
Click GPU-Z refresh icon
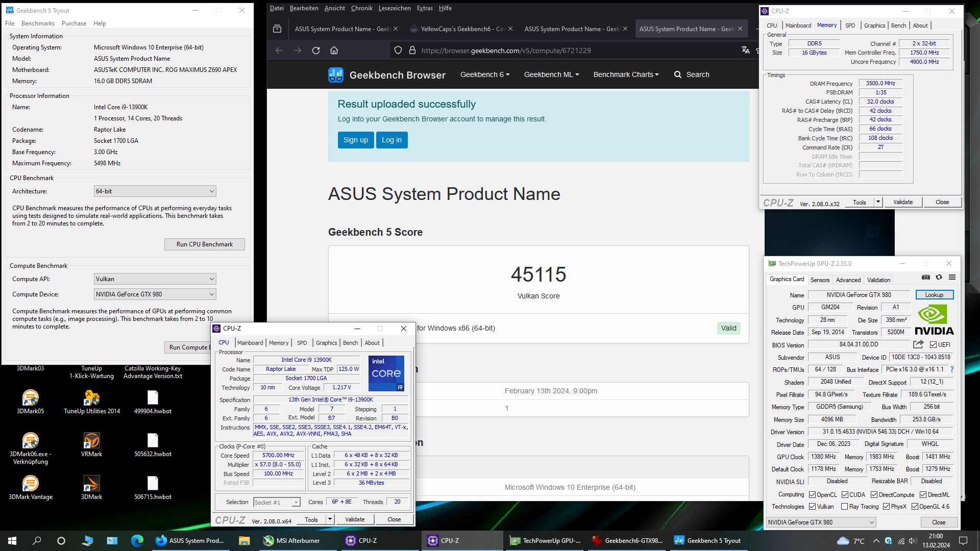pos(939,277)
